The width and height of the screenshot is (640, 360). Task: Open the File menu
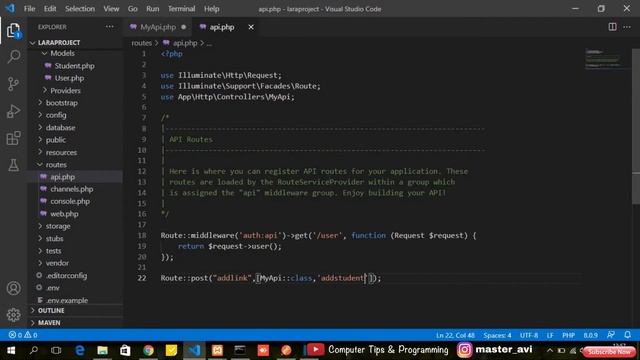coord(29,9)
